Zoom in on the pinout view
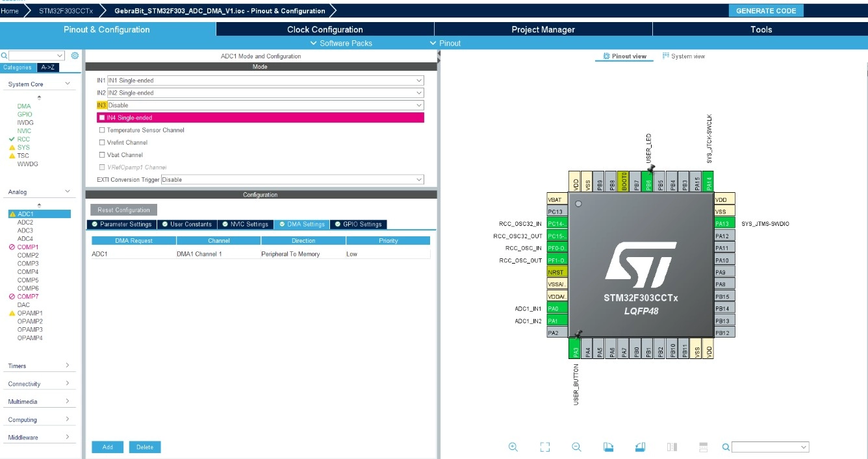 point(513,447)
